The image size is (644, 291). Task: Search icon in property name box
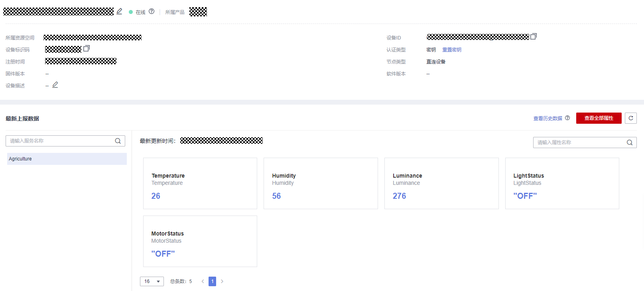pos(630,143)
